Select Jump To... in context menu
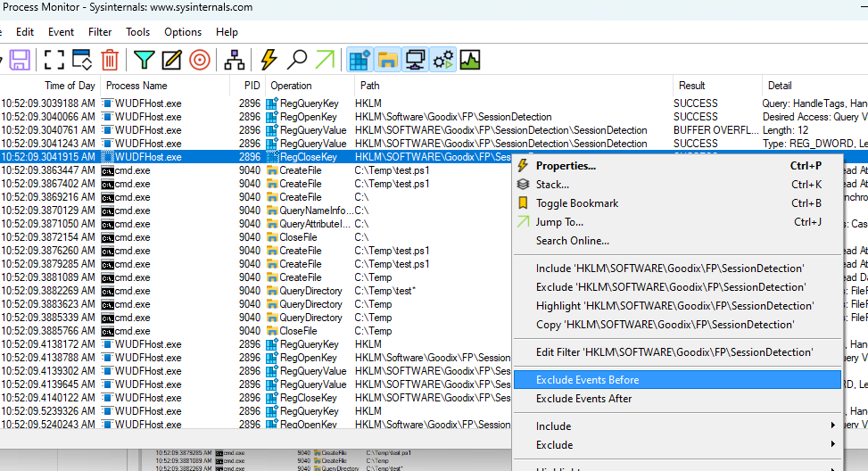The width and height of the screenshot is (868, 471). (x=678, y=222)
